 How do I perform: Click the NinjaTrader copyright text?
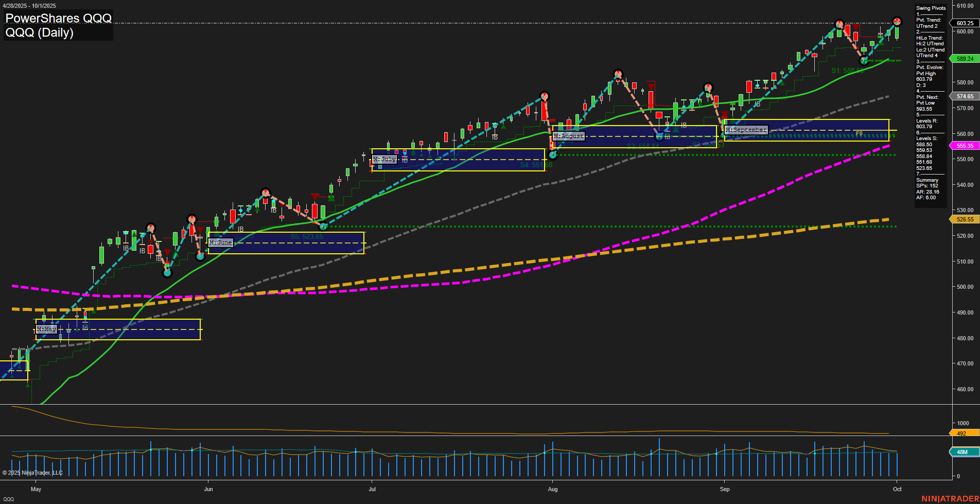coord(32,472)
